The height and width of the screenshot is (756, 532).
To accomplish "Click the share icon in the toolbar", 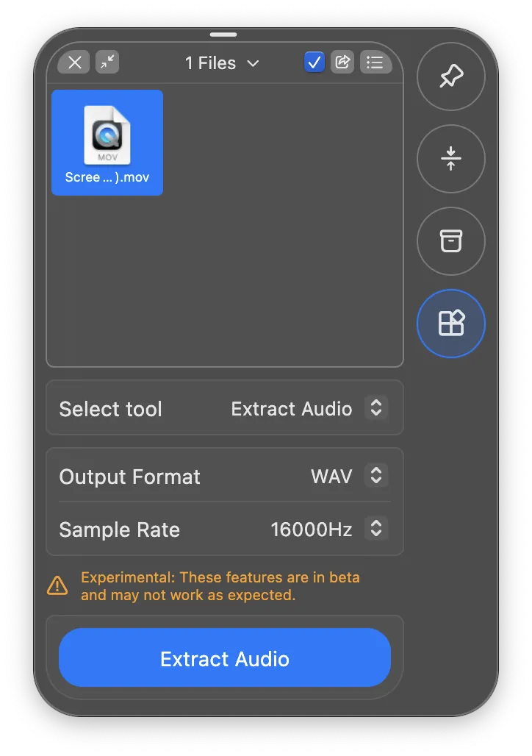I will (342, 62).
